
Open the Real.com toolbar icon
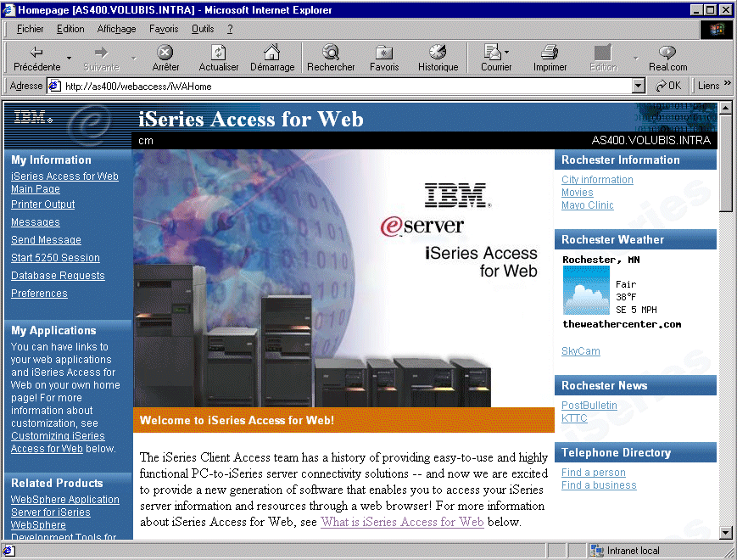click(668, 58)
